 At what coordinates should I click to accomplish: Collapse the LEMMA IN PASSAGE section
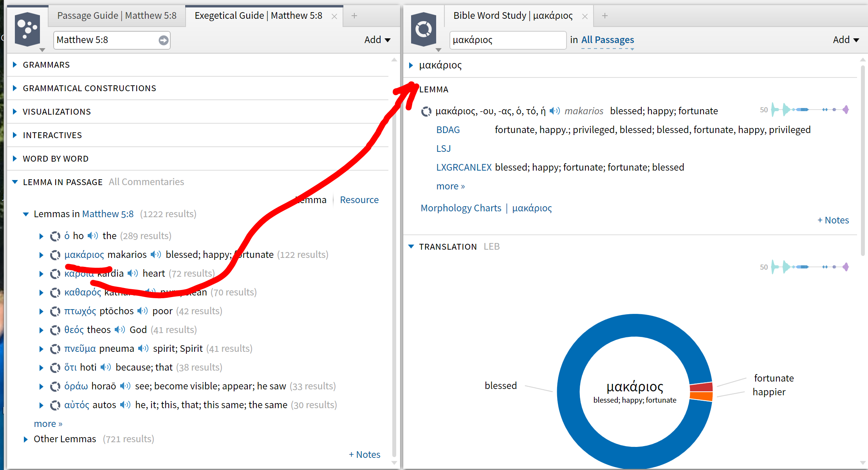(15, 182)
